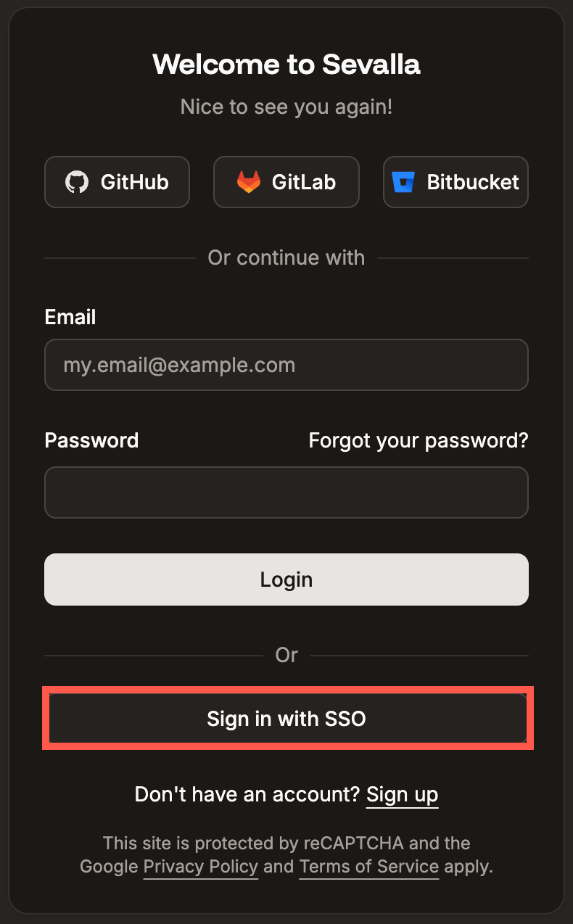Click the reCAPTCHA notice text

coord(286,843)
